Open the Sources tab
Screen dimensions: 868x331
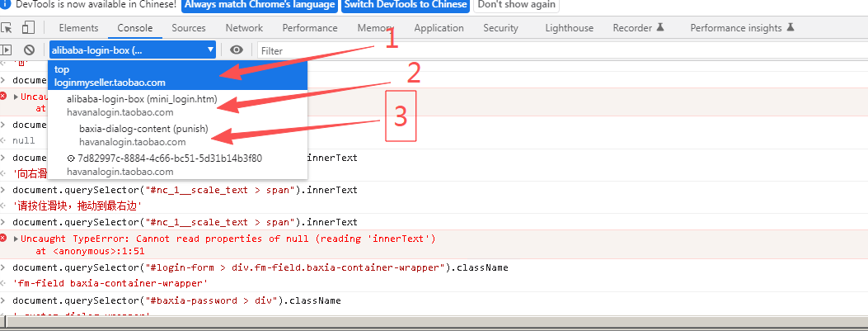point(189,28)
